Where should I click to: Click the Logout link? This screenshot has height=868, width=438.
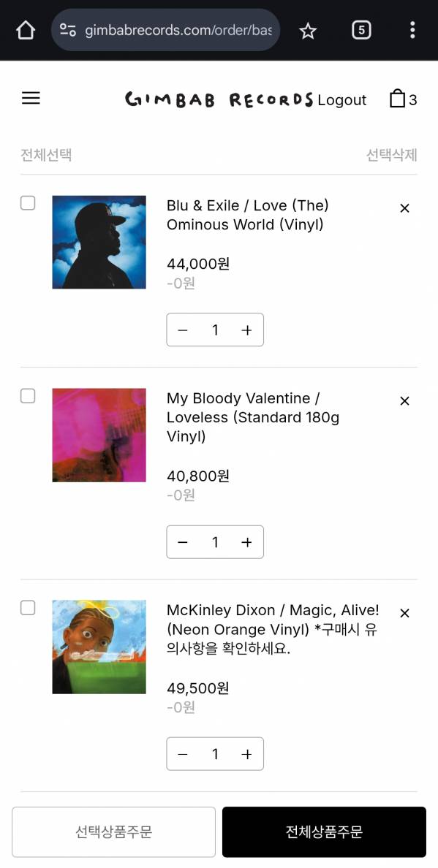point(341,99)
